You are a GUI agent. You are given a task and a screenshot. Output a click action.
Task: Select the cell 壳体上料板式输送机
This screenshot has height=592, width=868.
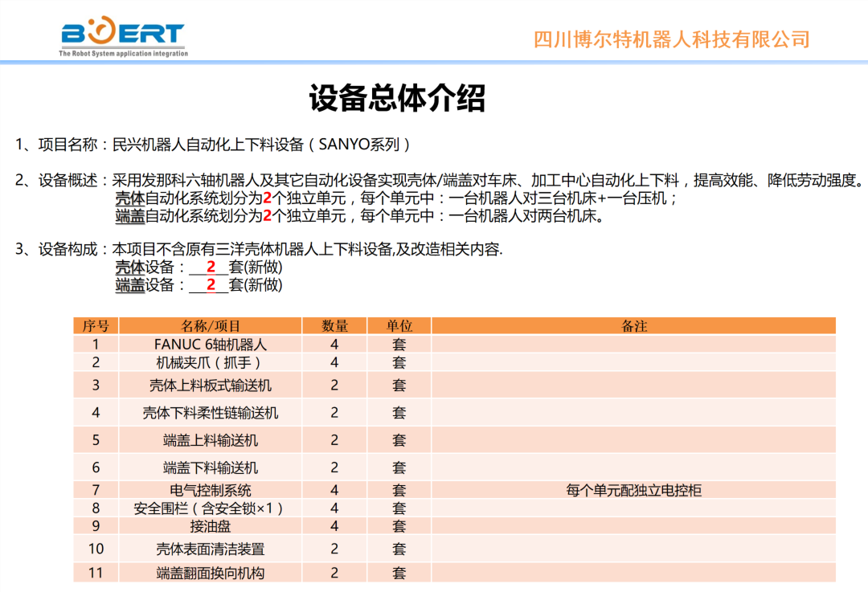click(211, 385)
